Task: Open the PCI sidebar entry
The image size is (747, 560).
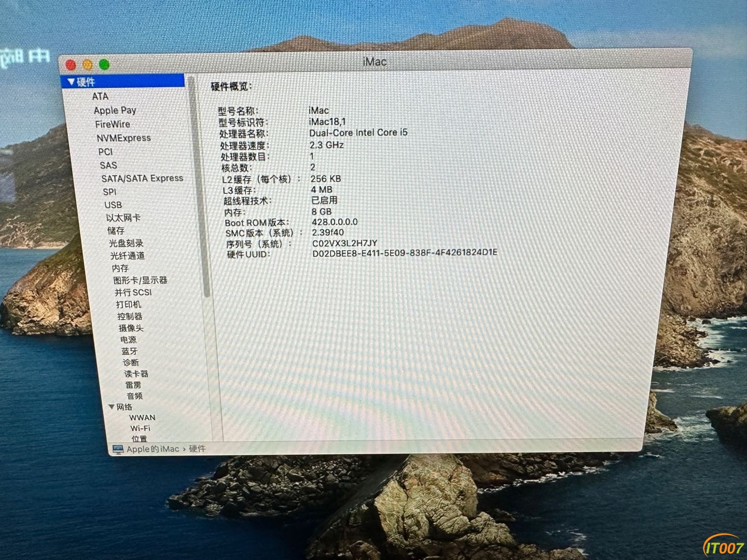Action: [105, 152]
